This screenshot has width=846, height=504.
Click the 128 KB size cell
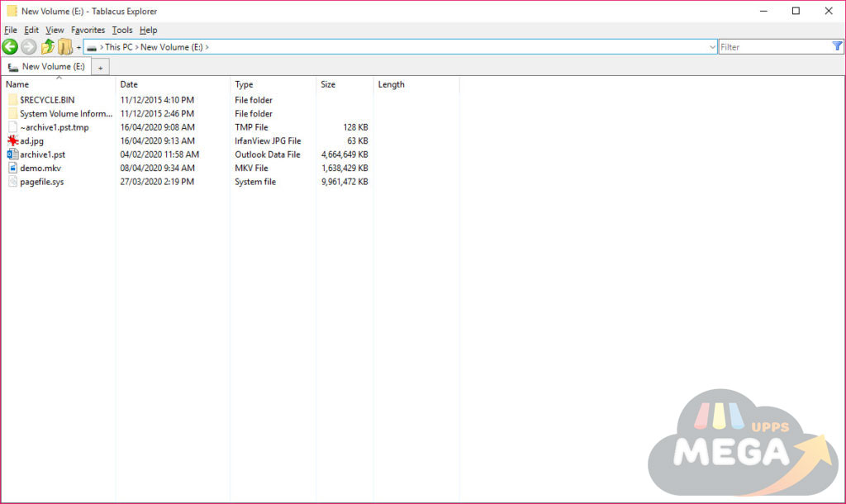point(355,127)
